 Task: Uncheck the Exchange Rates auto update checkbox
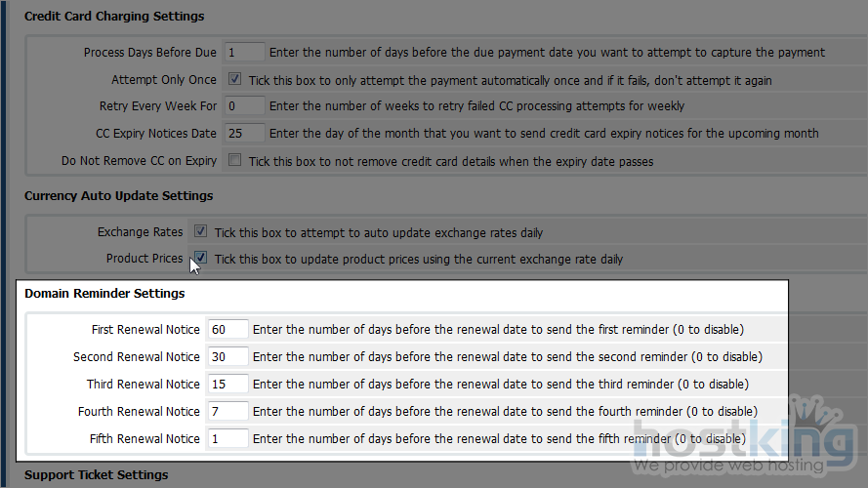pos(200,232)
